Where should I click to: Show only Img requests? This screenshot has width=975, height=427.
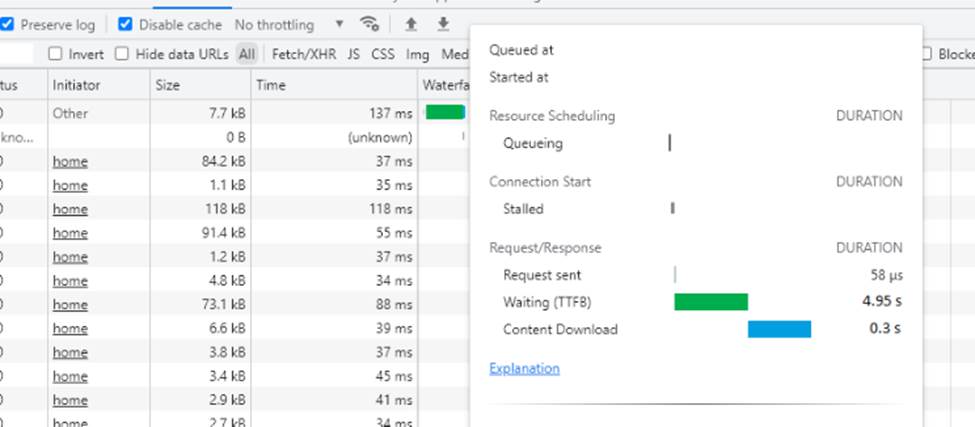click(x=417, y=54)
